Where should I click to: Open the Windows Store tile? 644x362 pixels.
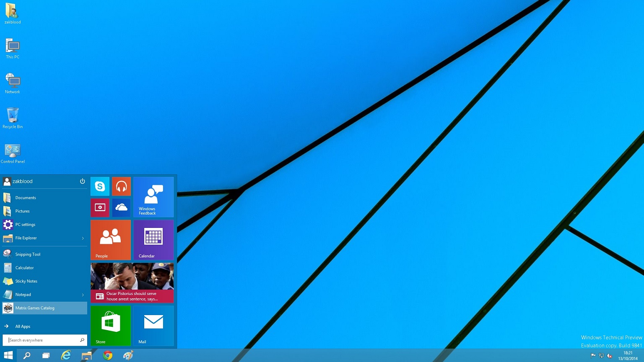[x=110, y=326]
